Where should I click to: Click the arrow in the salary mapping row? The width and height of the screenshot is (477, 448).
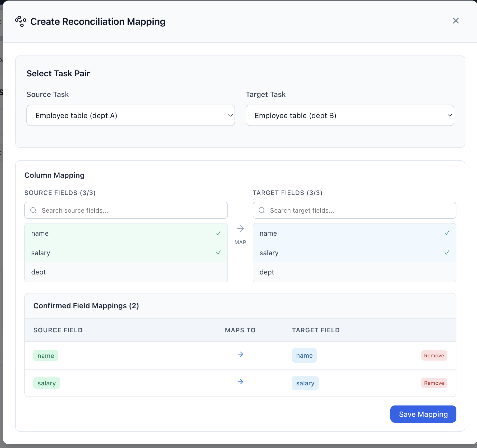(x=240, y=382)
